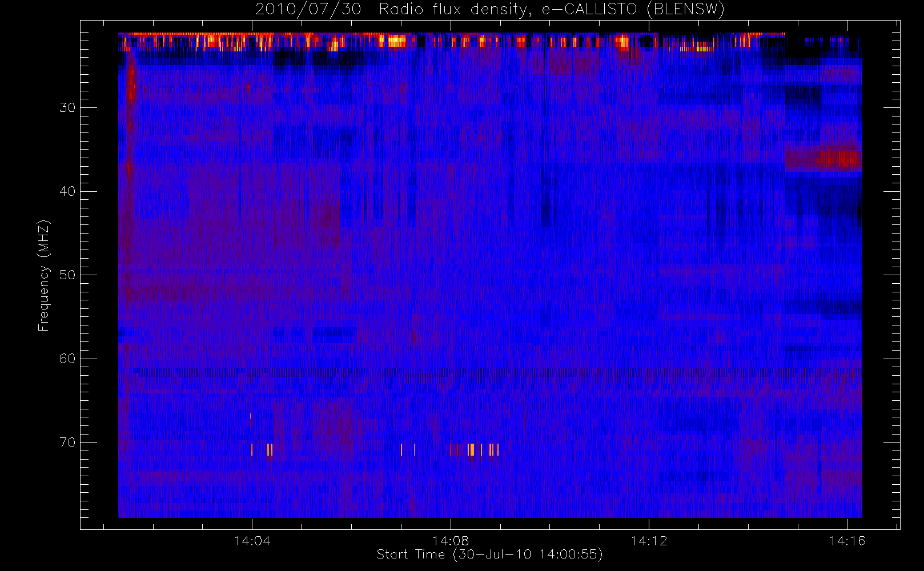The image size is (924, 571).
Task: Click the 50 MHz frequency tick label
Action: point(67,275)
